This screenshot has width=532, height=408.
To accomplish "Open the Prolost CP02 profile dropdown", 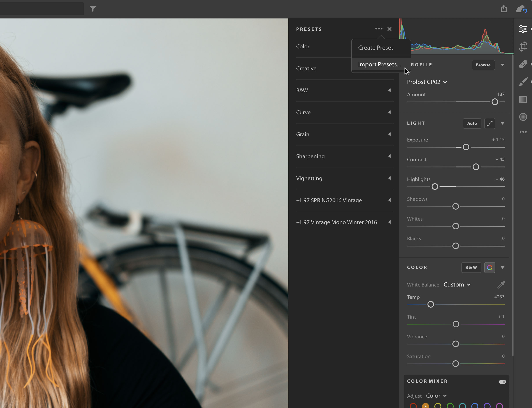I will 445,82.
